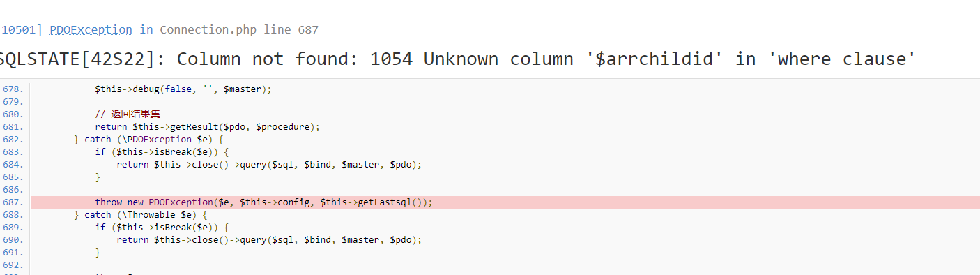Click line number 687 in the gutter
Viewport: 980px width, 275px height.
[x=13, y=202]
